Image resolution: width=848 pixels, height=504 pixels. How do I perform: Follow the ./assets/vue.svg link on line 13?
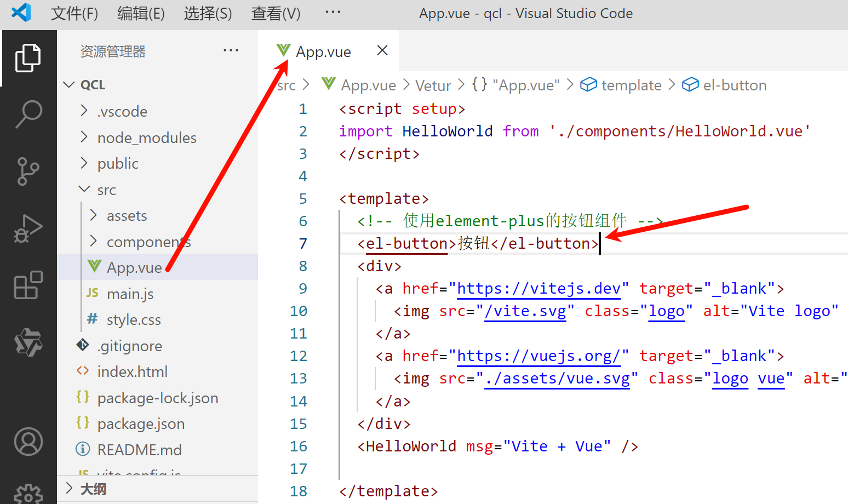557,379
